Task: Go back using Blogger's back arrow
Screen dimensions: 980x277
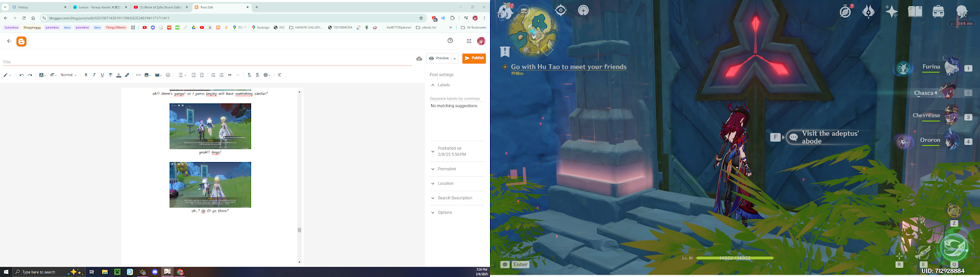Action: 9,42
